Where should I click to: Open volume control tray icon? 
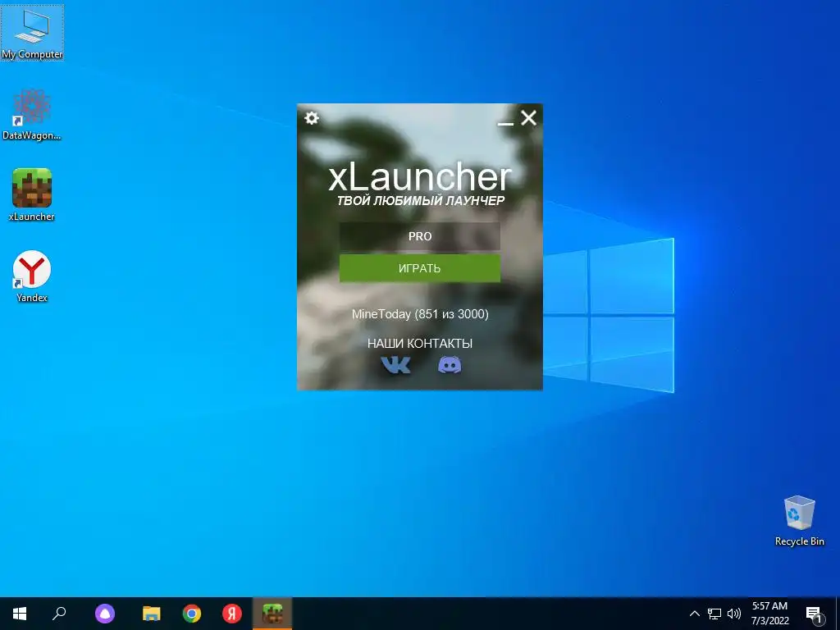click(734, 614)
